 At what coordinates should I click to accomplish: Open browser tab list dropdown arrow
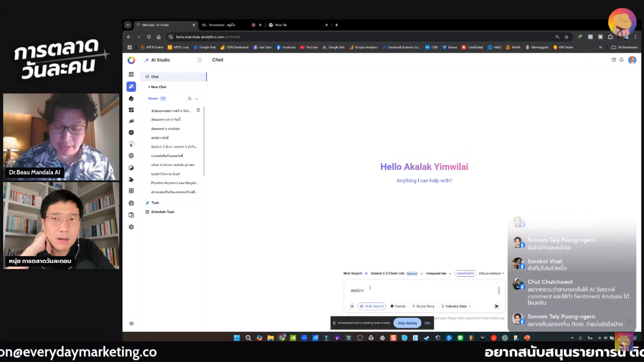pos(128,25)
